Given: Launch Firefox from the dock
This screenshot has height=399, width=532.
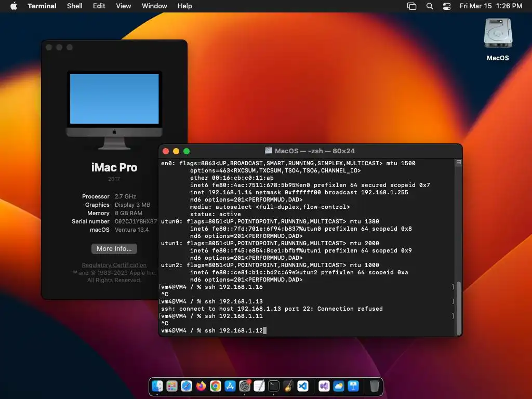Looking at the screenshot, I should [x=201, y=386].
